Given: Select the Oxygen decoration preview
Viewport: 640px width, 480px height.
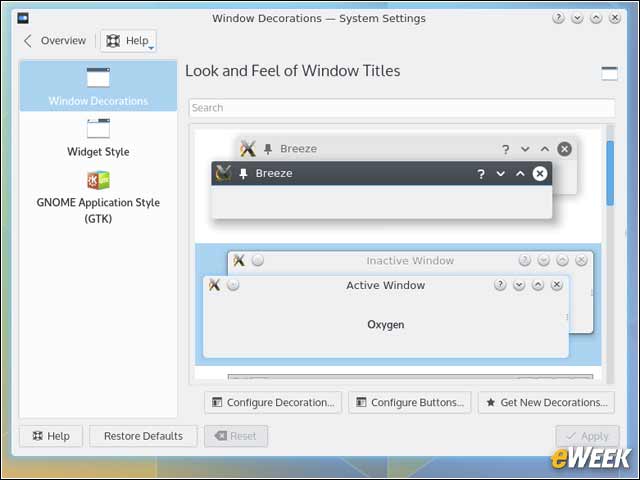Looking at the screenshot, I should click(398, 304).
